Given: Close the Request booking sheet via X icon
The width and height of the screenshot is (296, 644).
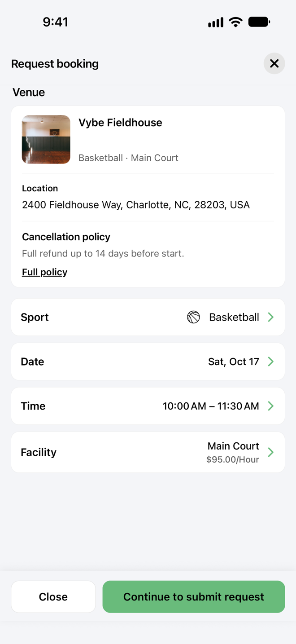Looking at the screenshot, I should pos(274,63).
